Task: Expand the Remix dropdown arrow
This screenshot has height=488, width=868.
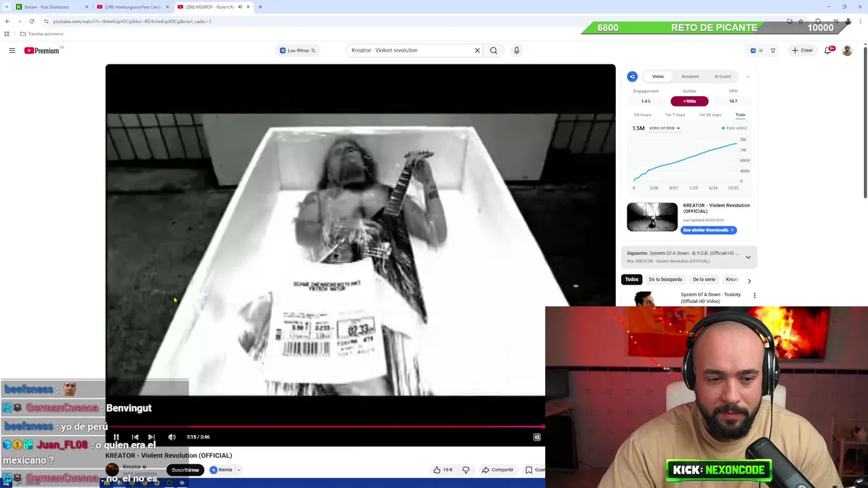Action: pos(239,470)
